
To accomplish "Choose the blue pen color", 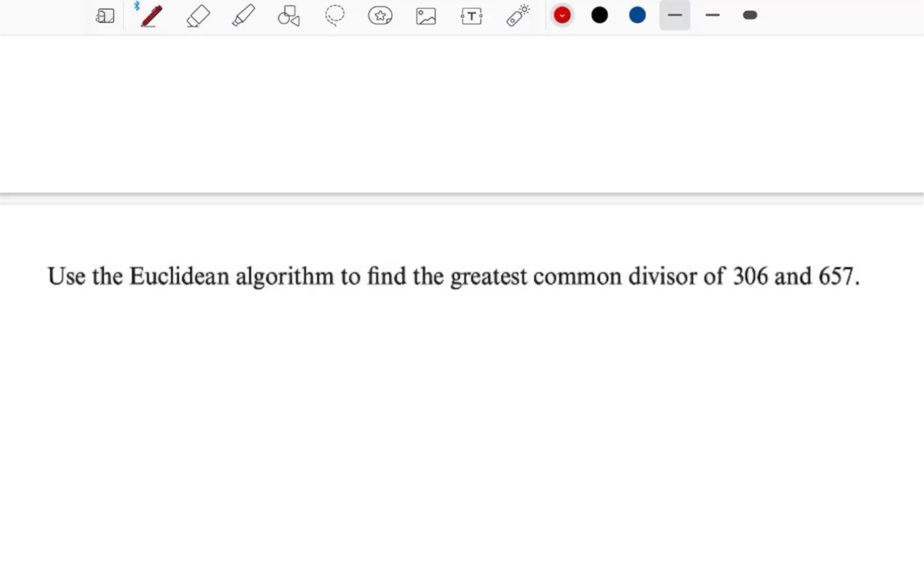I will tap(637, 15).
